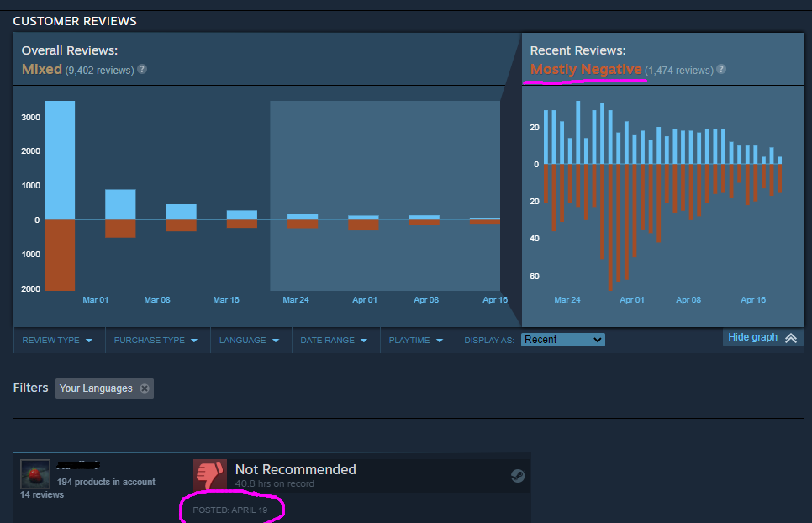Open the Playtime filter menu

[x=415, y=341]
